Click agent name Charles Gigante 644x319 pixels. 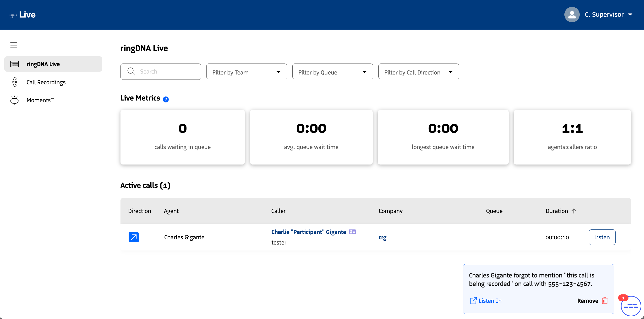click(x=184, y=237)
